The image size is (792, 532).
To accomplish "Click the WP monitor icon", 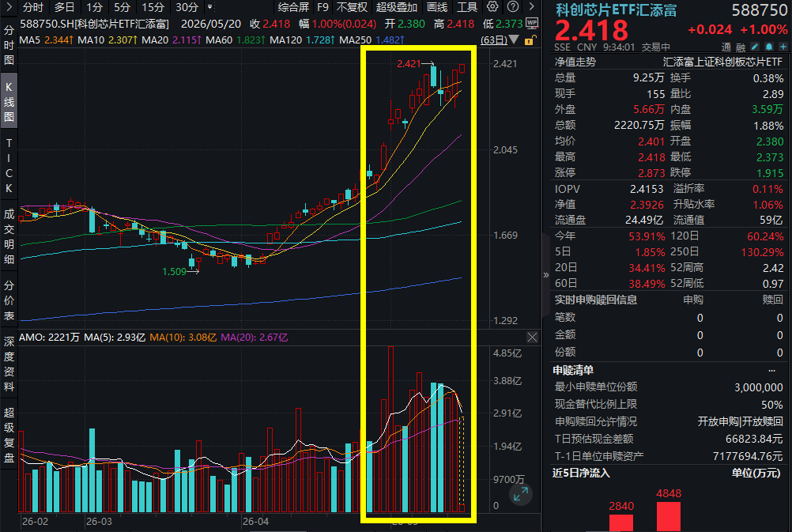I will [x=532, y=23].
